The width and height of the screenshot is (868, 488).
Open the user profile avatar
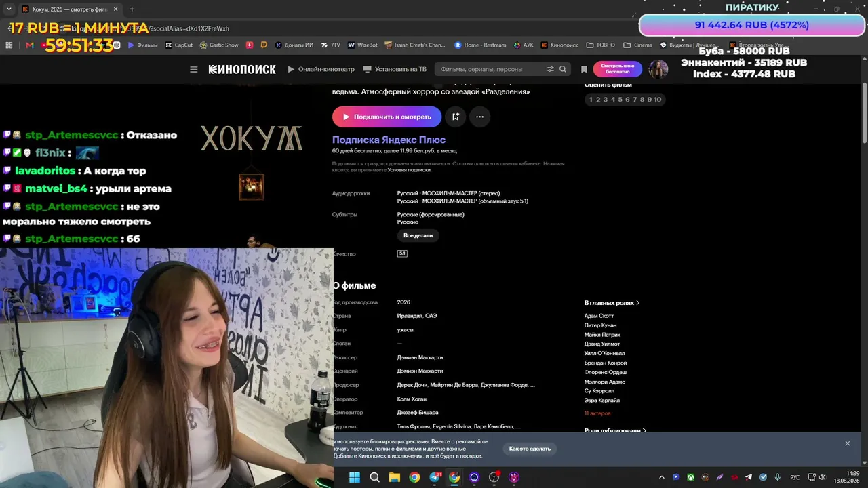tap(658, 69)
